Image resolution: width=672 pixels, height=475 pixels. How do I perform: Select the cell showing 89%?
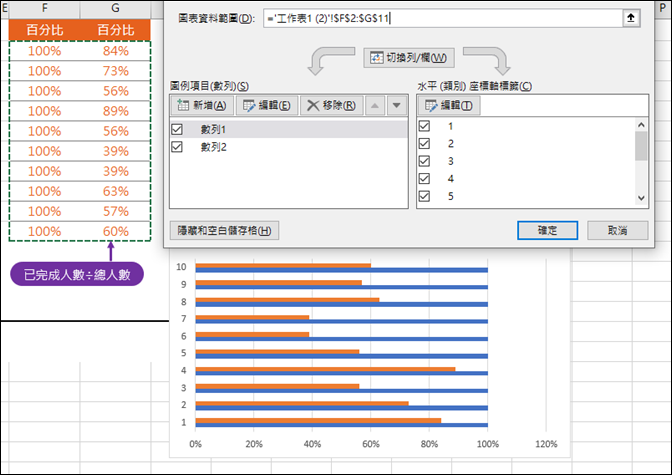[x=115, y=111]
